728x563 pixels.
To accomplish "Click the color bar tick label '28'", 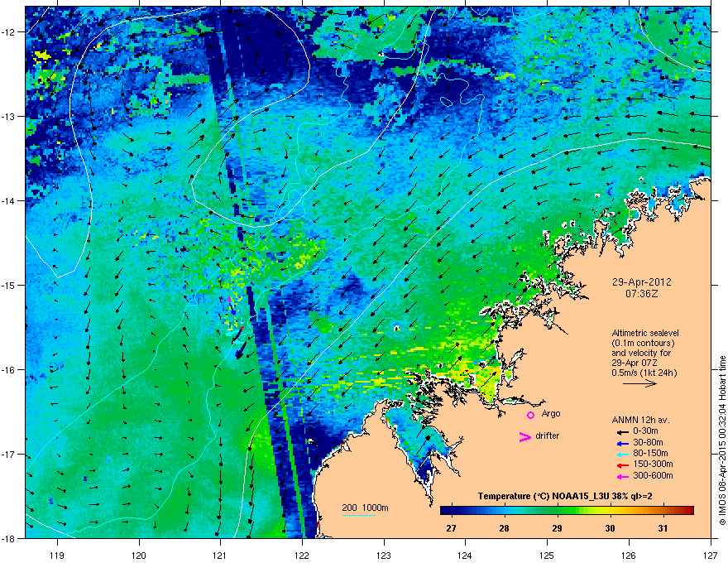I will tap(504, 528).
